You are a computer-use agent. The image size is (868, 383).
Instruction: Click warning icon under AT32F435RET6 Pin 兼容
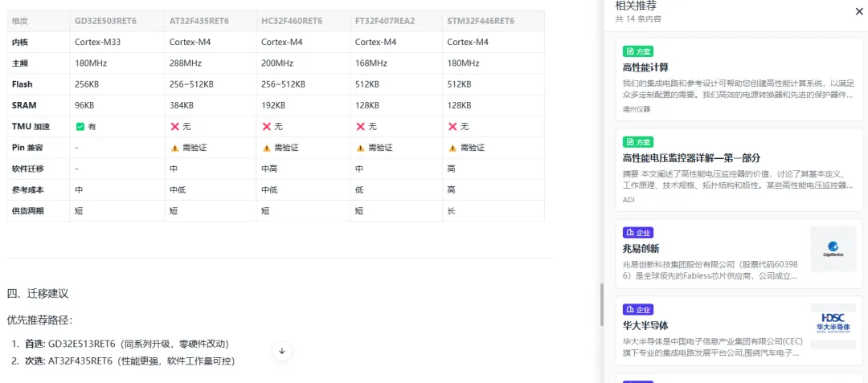coord(174,148)
